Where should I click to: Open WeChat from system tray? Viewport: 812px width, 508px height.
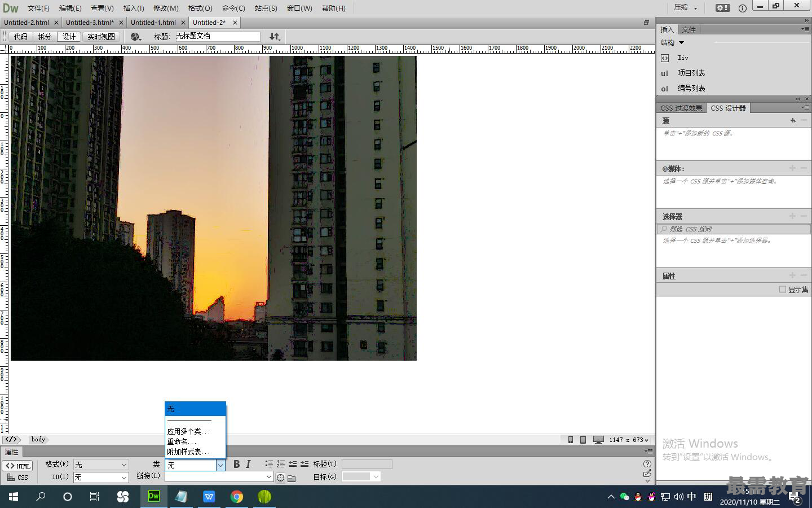[x=624, y=497]
